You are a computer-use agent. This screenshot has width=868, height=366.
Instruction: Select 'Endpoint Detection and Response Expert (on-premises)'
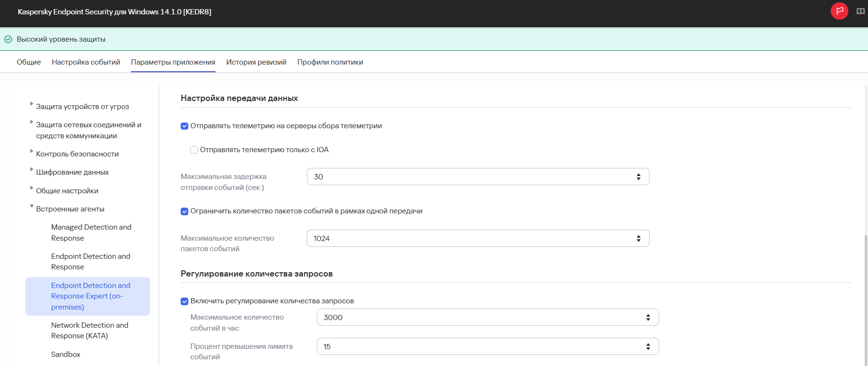pyautogui.click(x=87, y=296)
